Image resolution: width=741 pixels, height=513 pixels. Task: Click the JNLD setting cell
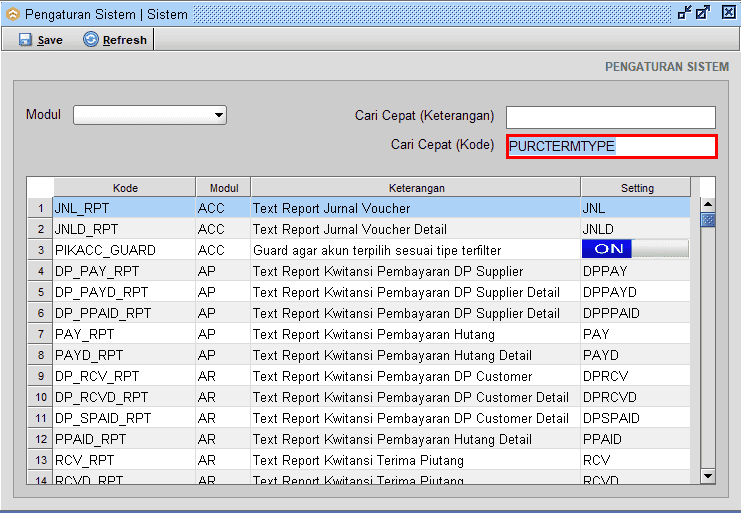pos(635,229)
